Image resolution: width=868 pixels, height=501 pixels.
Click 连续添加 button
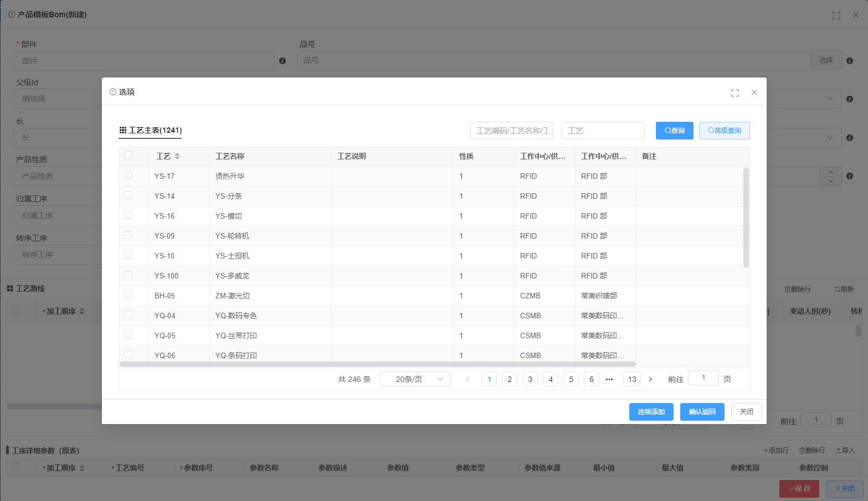(651, 412)
